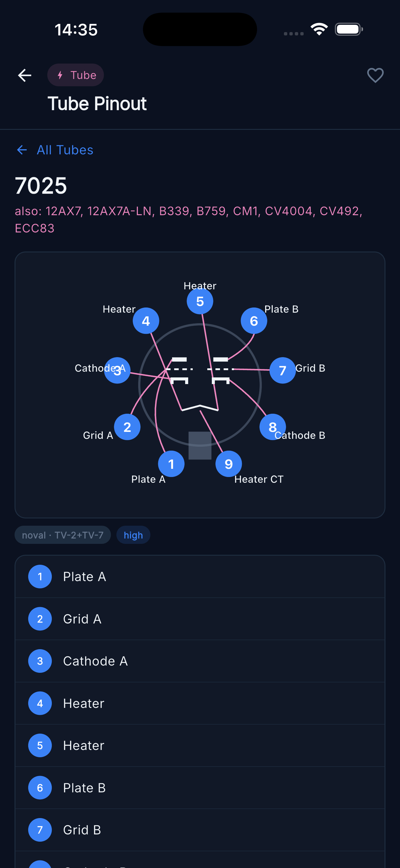Tap pin 6 Plate B circle
Image resolution: width=400 pixels, height=868 pixels.
coord(254,321)
